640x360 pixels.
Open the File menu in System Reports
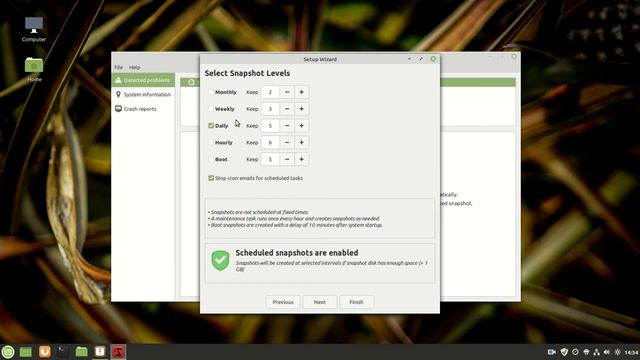[118, 67]
